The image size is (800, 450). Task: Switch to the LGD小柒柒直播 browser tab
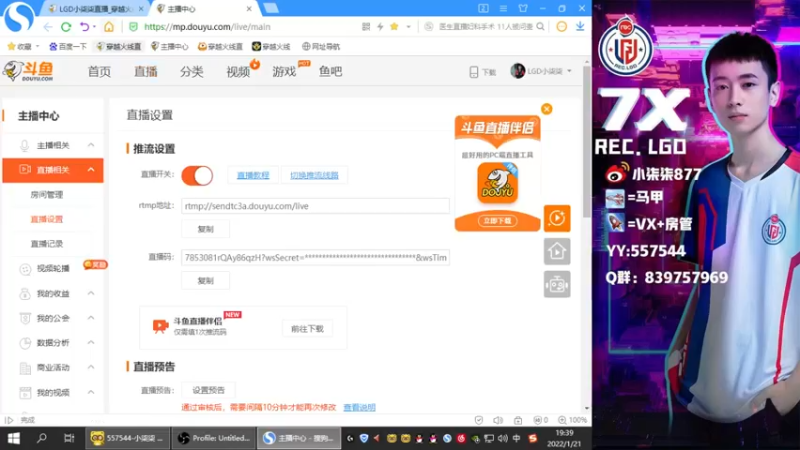95,9
